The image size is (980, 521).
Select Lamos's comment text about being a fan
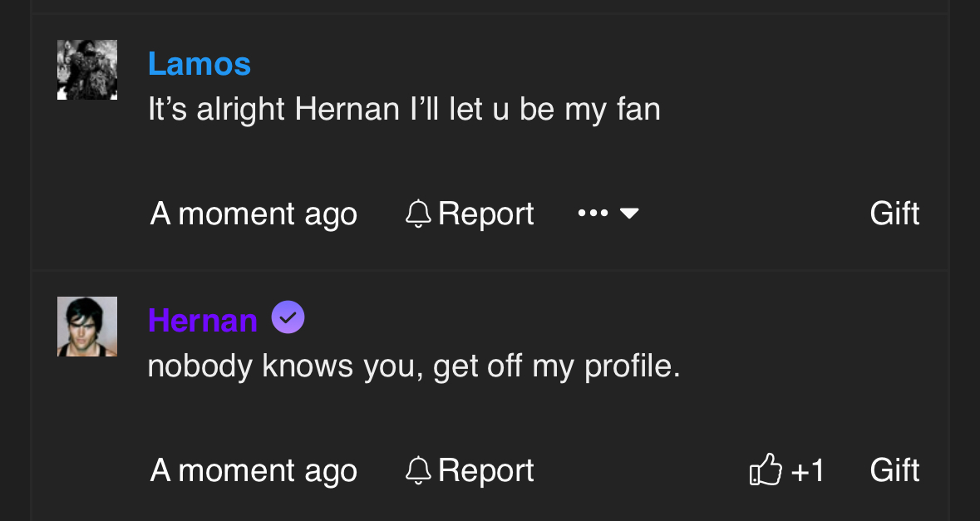[404, 110]
